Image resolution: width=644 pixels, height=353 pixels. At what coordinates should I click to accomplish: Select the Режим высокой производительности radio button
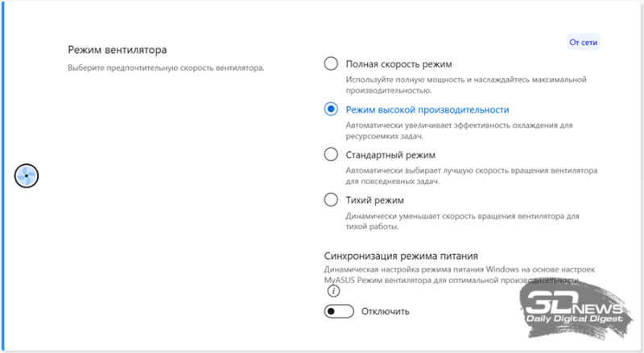point(331,109)
